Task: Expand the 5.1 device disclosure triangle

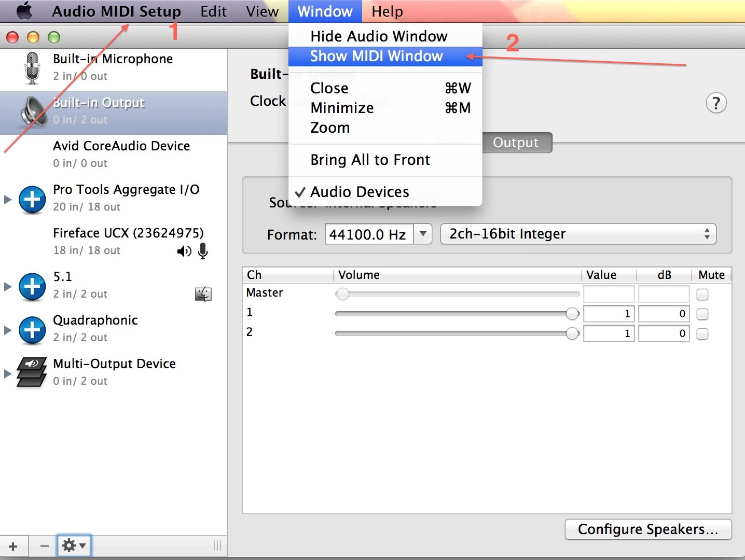Action: [8, 287]
